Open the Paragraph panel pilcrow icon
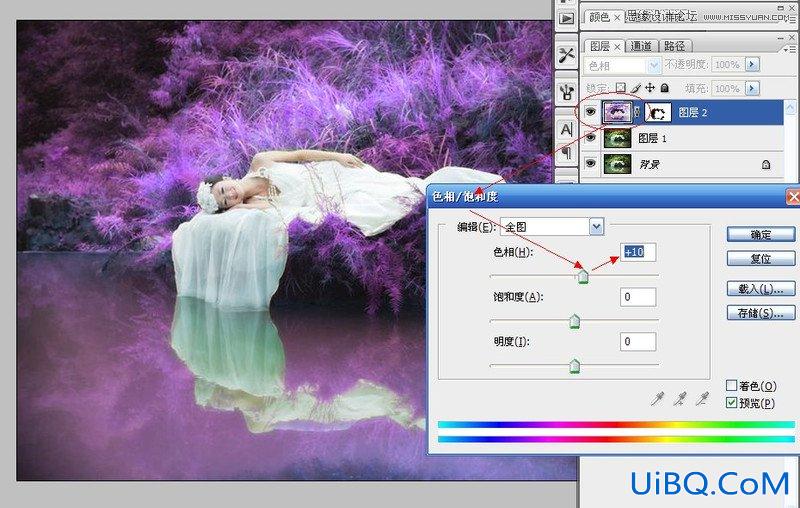Screen dimensions: 800x508 click(566, 153)
